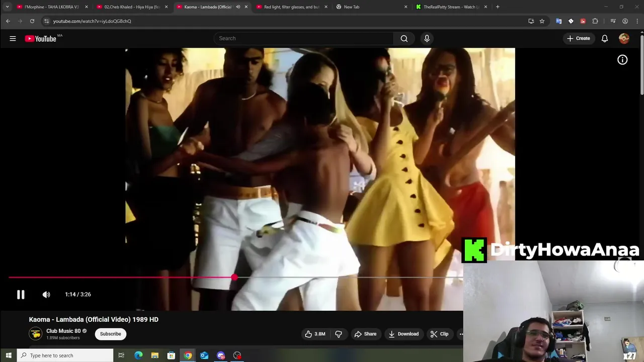Click the magnifier search button
Image resolution: width=644 pixels, height=362 pixels.
pos(404,38)
